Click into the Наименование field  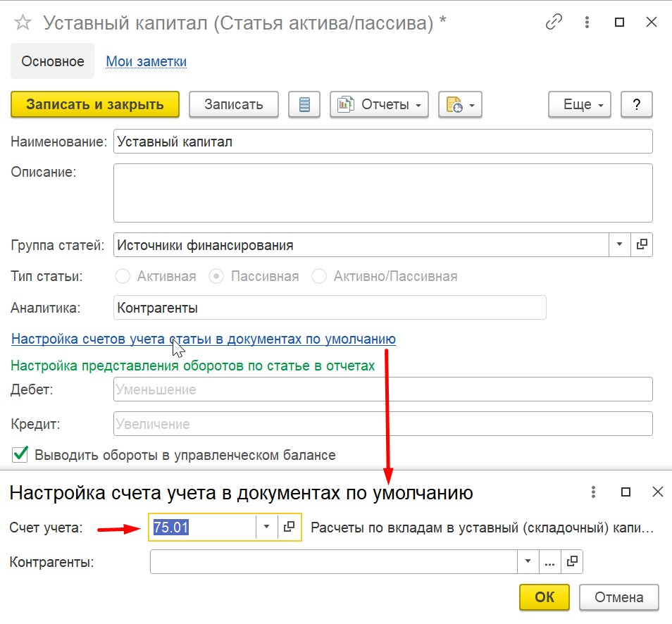(x=382, y=142)
